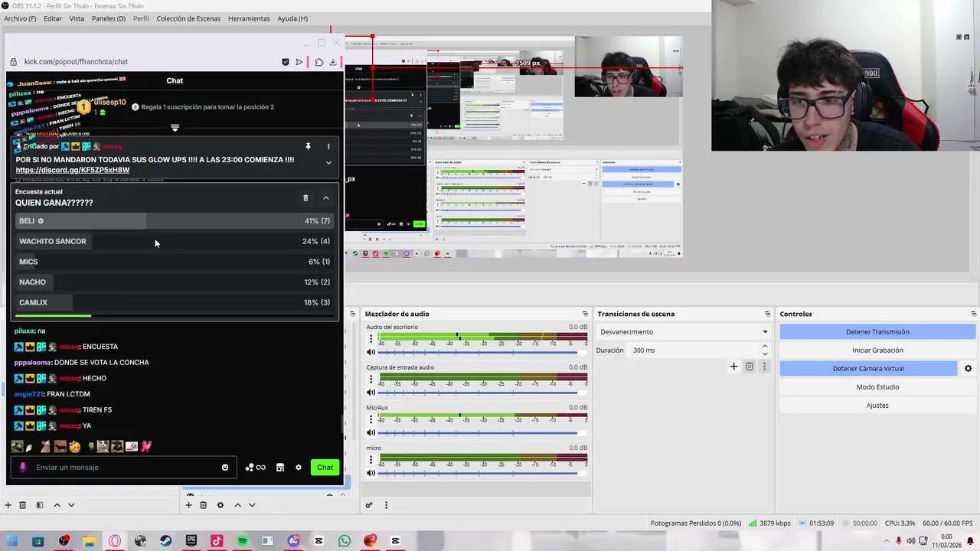
Task: Add a new scene transition
Action: click(733, 367)
